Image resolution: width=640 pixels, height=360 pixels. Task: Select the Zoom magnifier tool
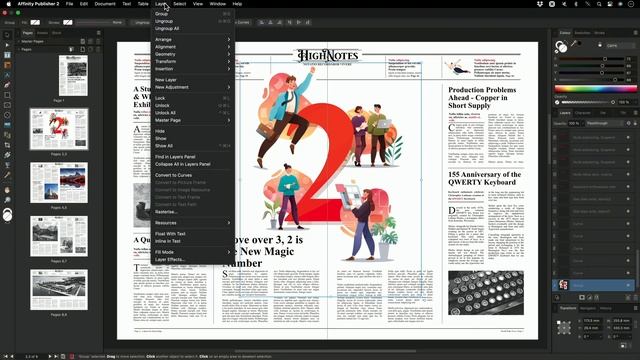pos(7,200)
